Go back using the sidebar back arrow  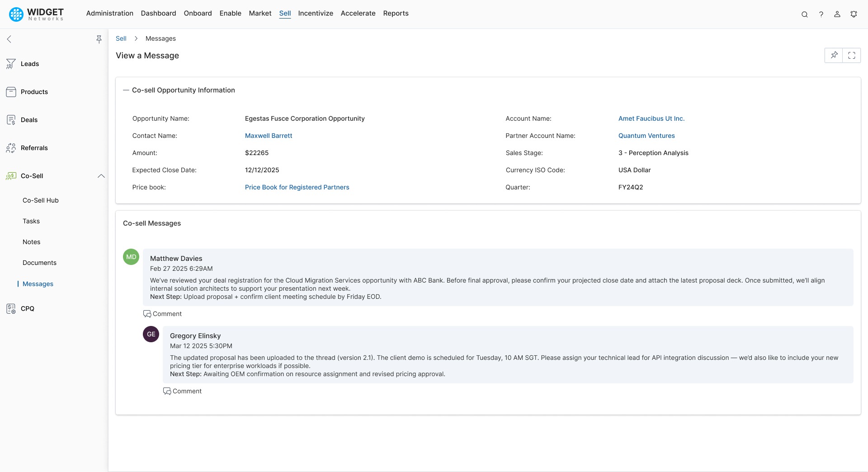(x=9, y=39)
